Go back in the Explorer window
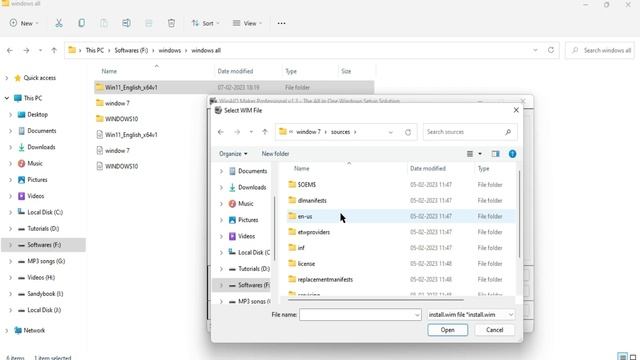The image size is (640, 360). (x=10, y=50)
